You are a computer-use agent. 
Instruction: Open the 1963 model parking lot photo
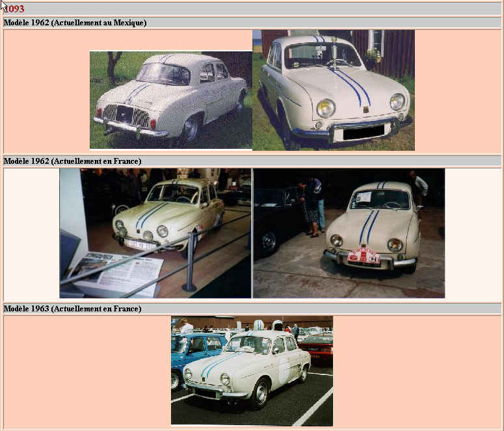click(252, 371)
